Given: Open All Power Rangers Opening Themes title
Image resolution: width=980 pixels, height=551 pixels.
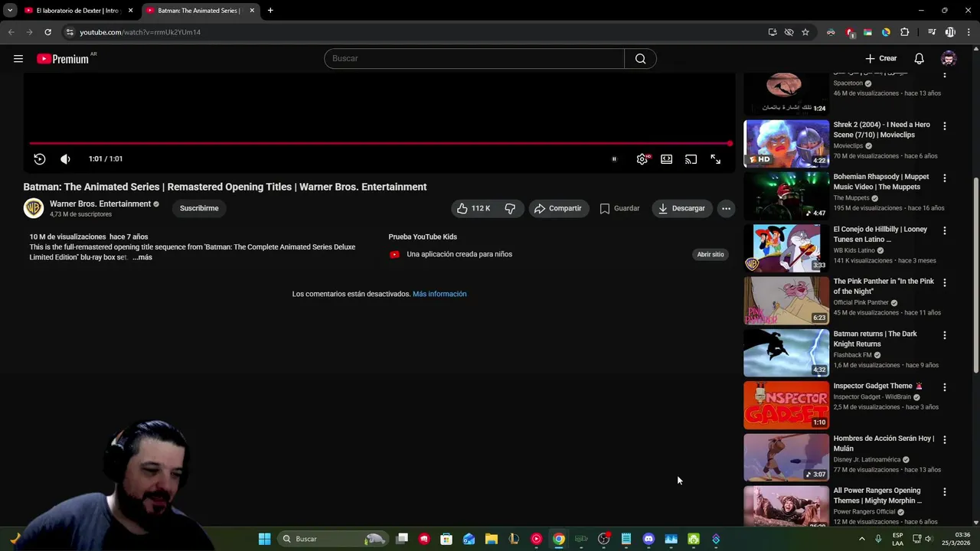Looking at the screenshot, I should click(877, 496).
